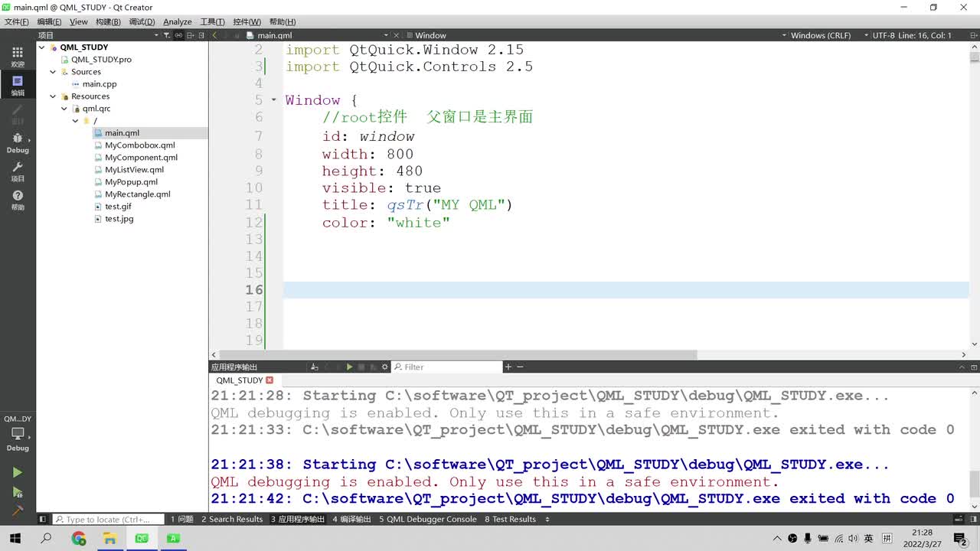Show the 8 Test Results pane
The width and height of the screenshot is (980, 551).
[510, 520]
